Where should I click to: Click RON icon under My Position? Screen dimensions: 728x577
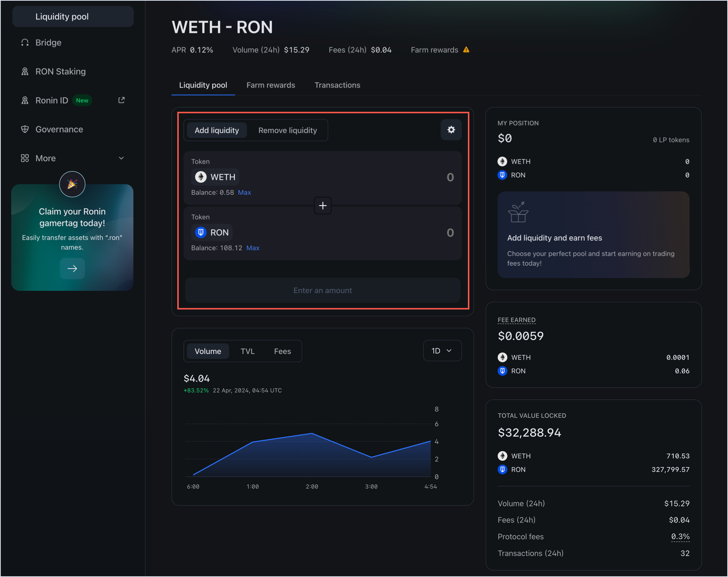click(x=502, y=175)
